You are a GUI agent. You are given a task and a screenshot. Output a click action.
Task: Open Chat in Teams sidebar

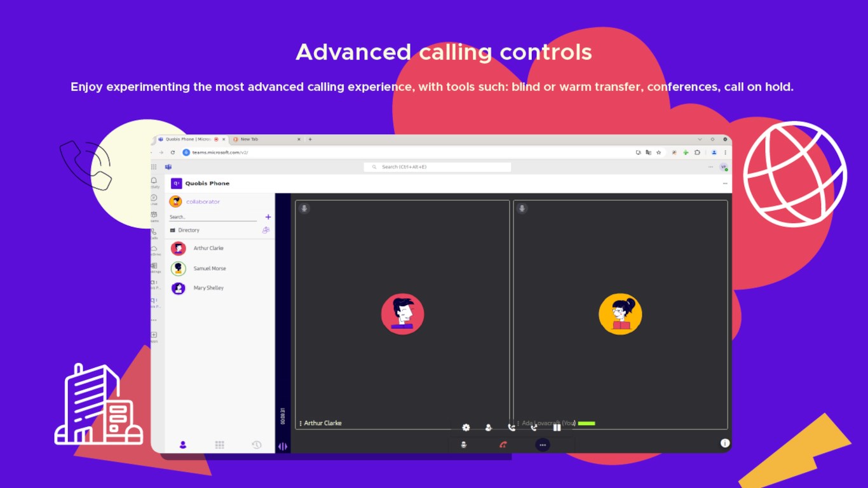coord(154,200)
